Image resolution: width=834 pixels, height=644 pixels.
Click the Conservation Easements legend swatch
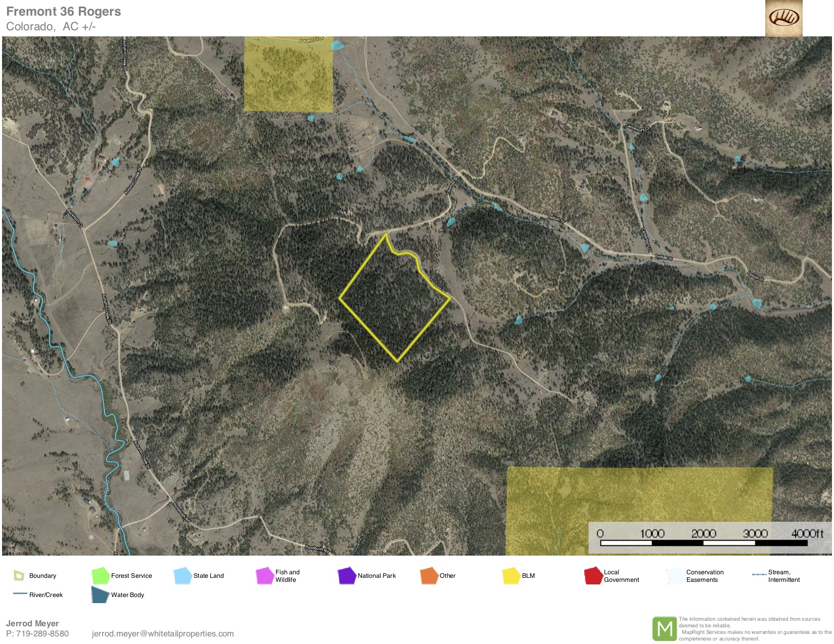675,575
